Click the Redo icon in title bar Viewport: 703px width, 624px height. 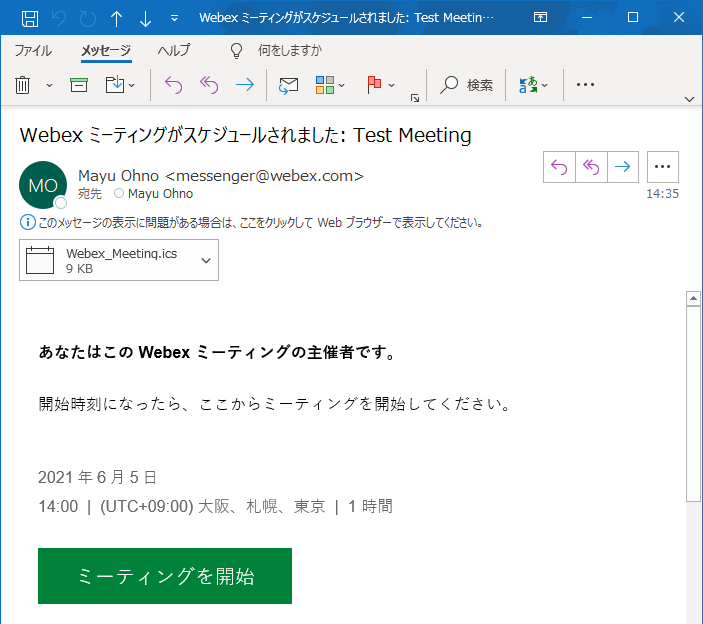(x=87, y=18)
